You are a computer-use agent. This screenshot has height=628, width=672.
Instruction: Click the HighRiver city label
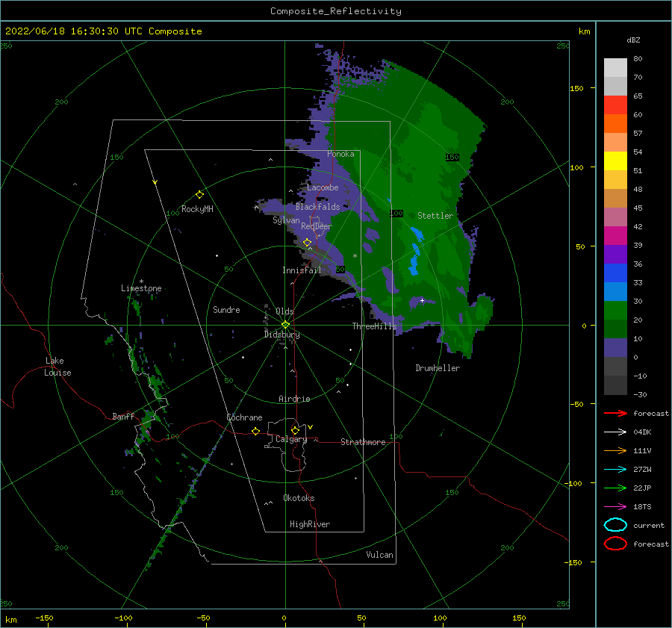coord(310,524)
